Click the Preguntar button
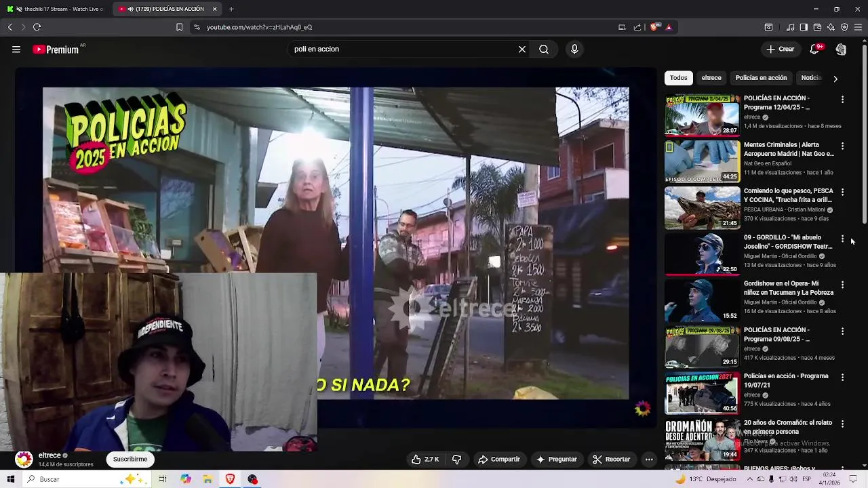The image size is (868, 488). coord(556,459)
